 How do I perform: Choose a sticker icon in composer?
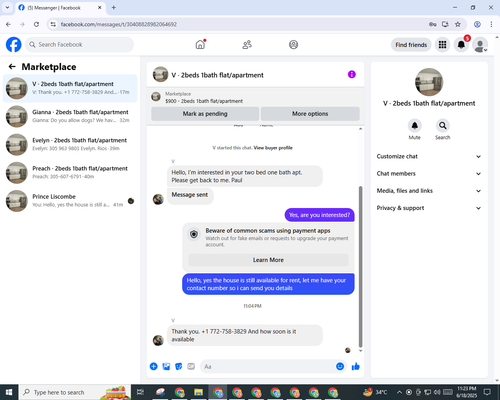coord(179,366)
